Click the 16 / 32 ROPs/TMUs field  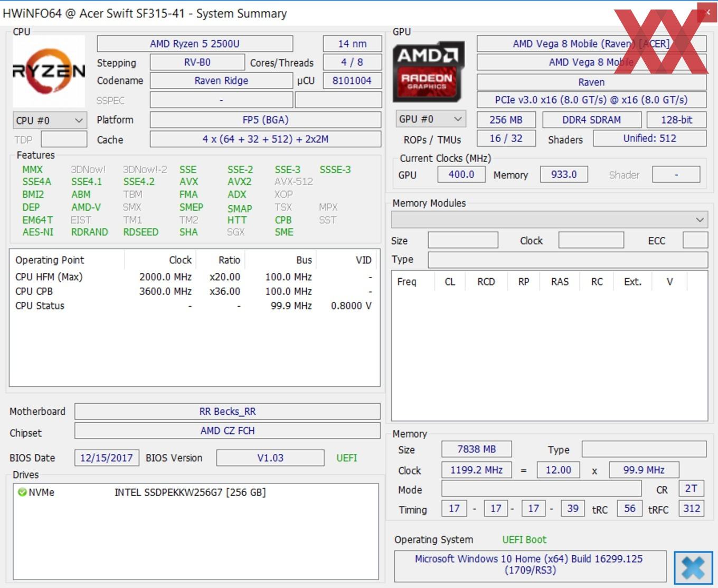[x=506, y=138]
